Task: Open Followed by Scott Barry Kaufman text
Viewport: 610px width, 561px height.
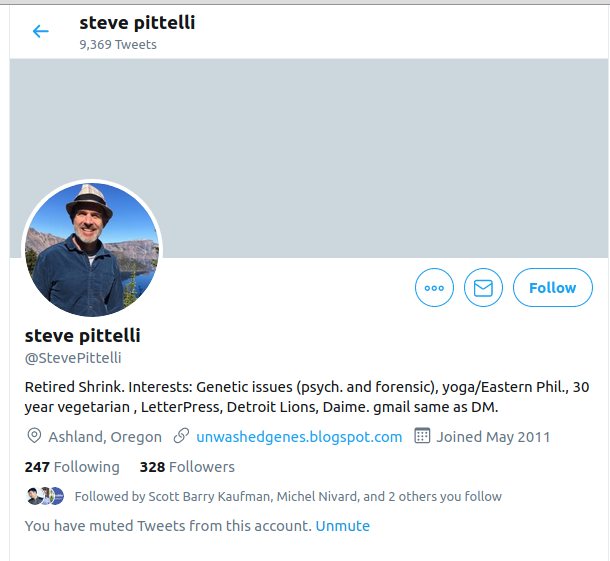Action: tap(288, 496)
